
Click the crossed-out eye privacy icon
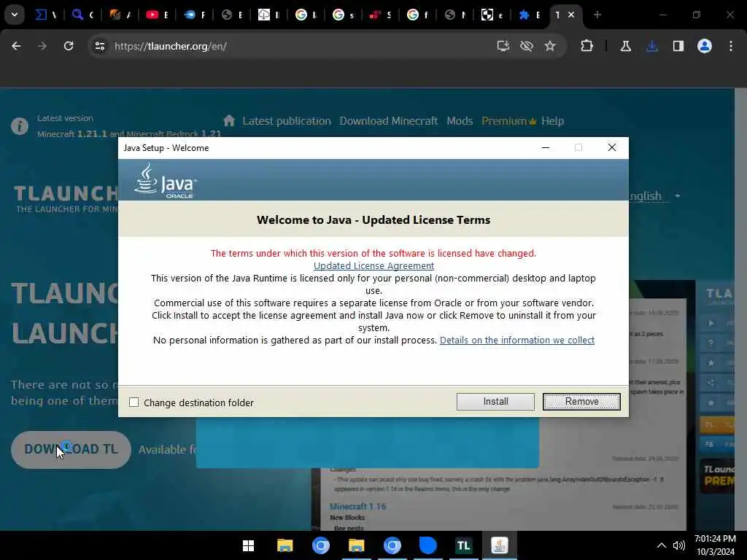coord(527,46)
